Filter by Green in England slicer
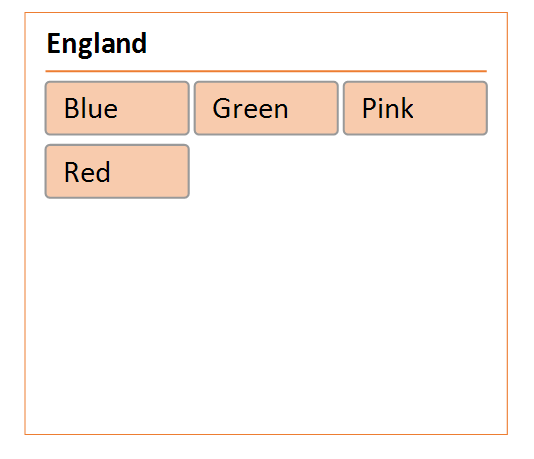The width and height of the screenshot is (534, 459). pos(266,108)
